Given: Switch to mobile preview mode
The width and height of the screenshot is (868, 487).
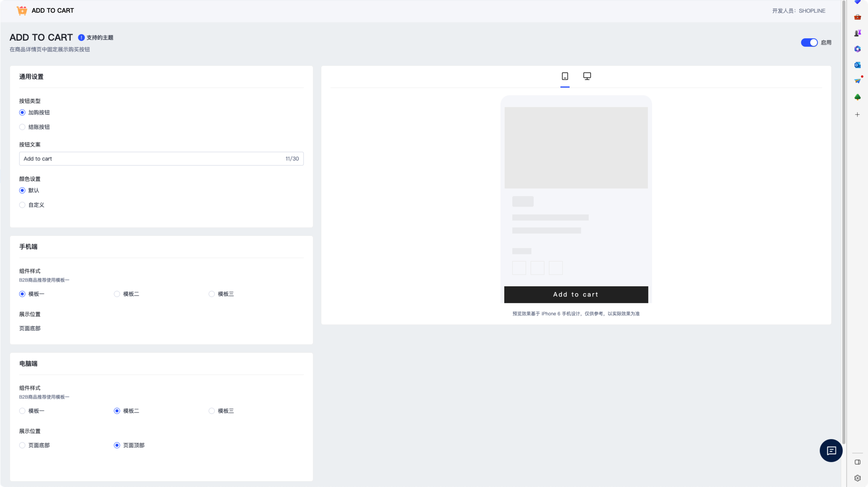Looking at the screenshot, I should (565, 76).
